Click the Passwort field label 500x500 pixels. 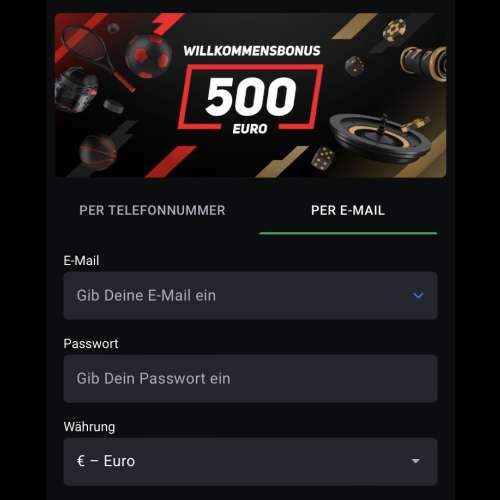[x=91, y=344]
